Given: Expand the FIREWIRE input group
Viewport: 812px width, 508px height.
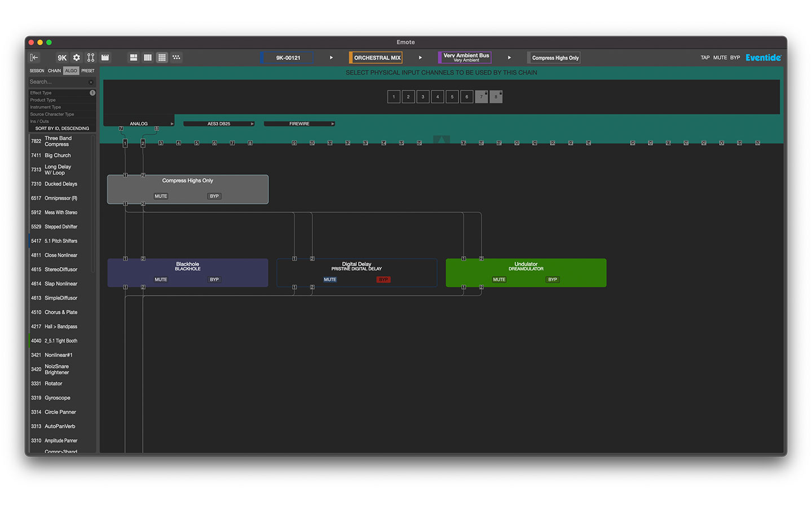Looking at the screenshot, I should (x=299, y=124).
